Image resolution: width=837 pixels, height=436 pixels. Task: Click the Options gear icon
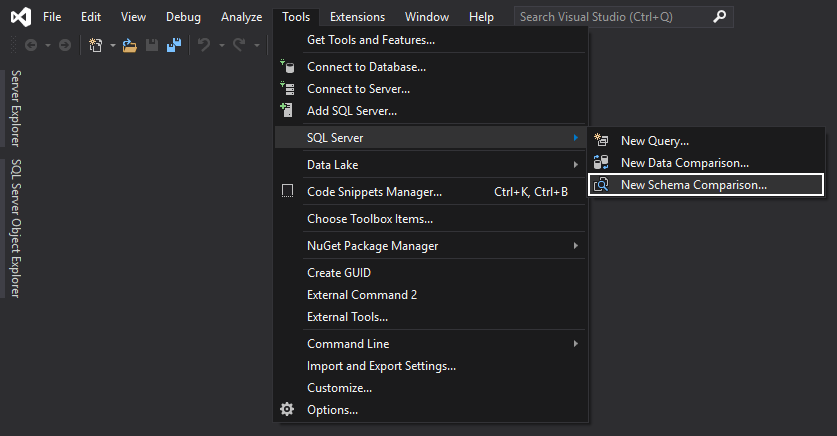pos(287,409)
